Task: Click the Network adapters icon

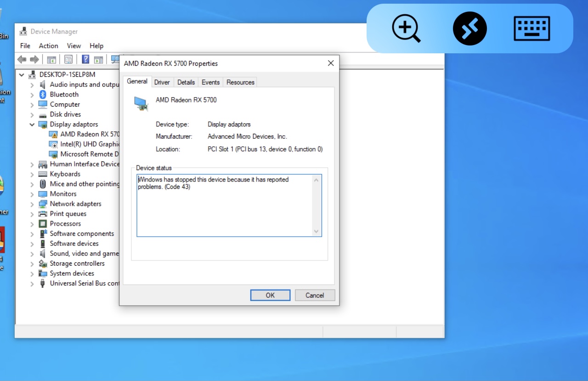Action: click(43, 204)
